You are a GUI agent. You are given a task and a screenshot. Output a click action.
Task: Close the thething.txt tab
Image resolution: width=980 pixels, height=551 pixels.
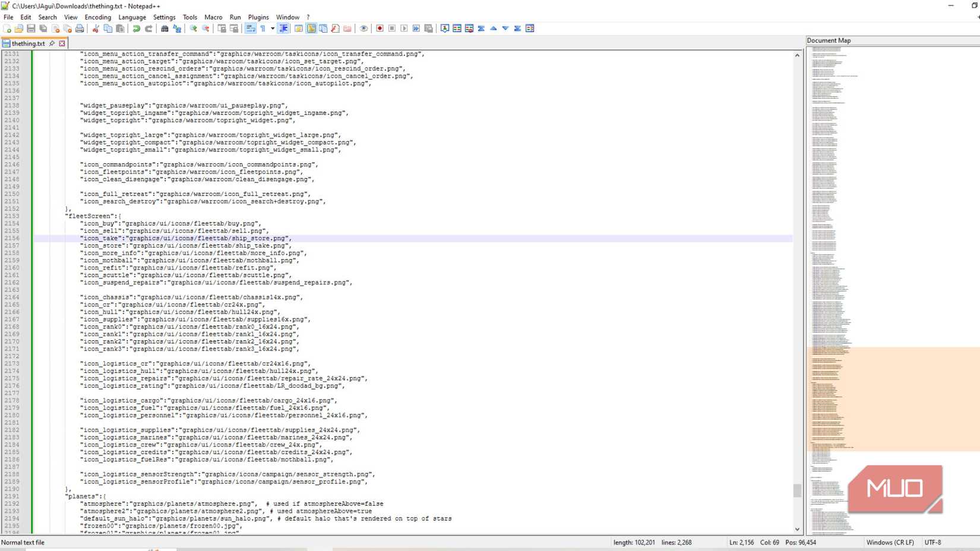[x=62, y=43]
